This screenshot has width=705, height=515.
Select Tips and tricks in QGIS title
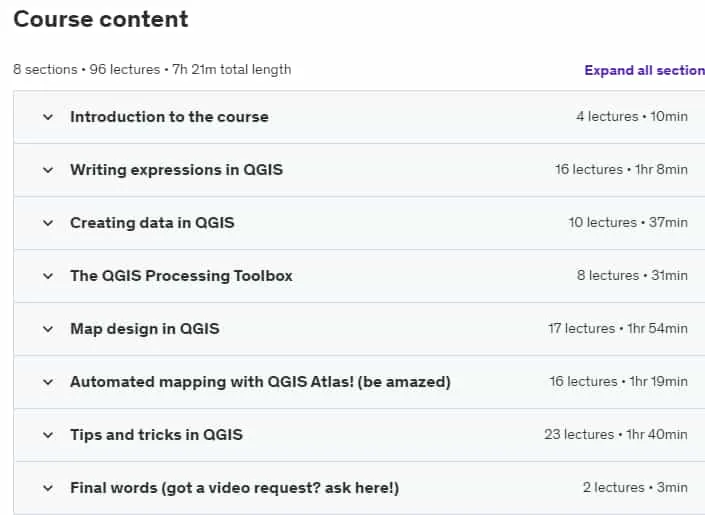(x=156, y=435)
